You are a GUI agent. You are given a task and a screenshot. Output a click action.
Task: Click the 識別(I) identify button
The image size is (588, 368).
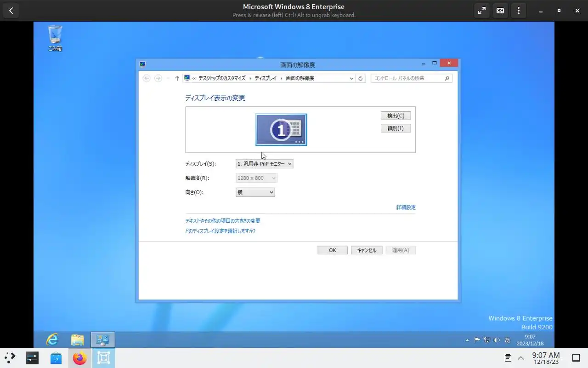point(396,128)
